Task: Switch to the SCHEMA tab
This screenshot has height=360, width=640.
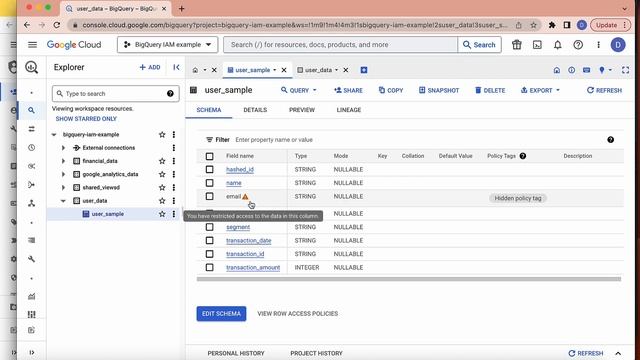Action: (209, 110)
